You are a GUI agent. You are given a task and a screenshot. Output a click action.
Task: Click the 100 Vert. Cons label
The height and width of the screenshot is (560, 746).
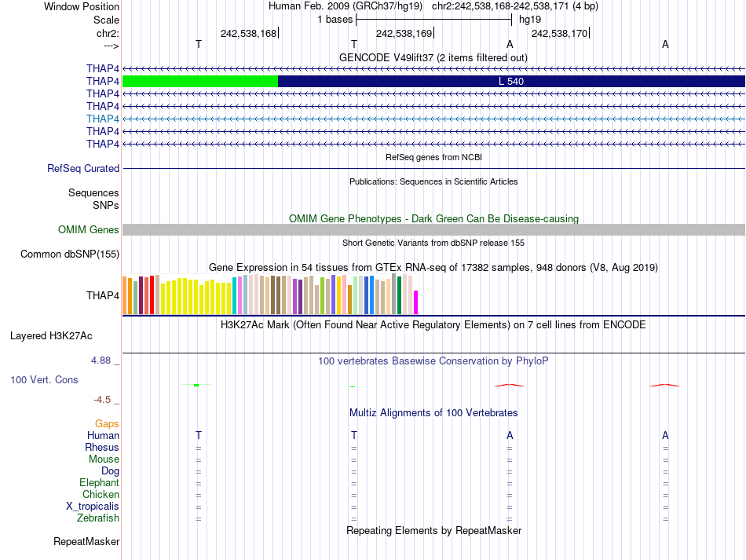[44, 379]
